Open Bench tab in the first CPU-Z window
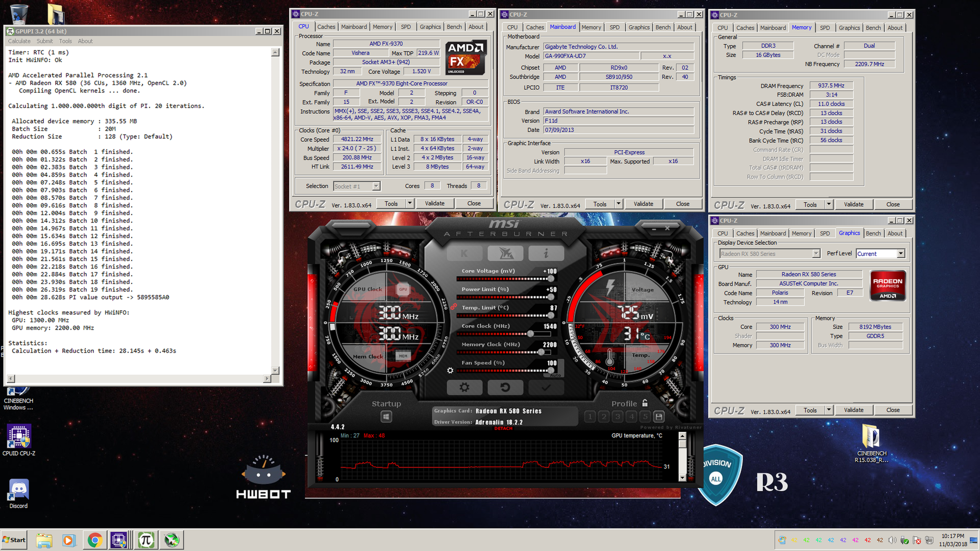 coord(454,27)
